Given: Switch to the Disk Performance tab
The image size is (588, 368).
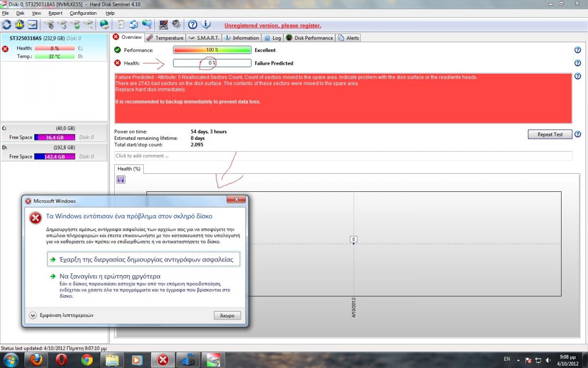Looking at the screenshot, I should [309, 38].
